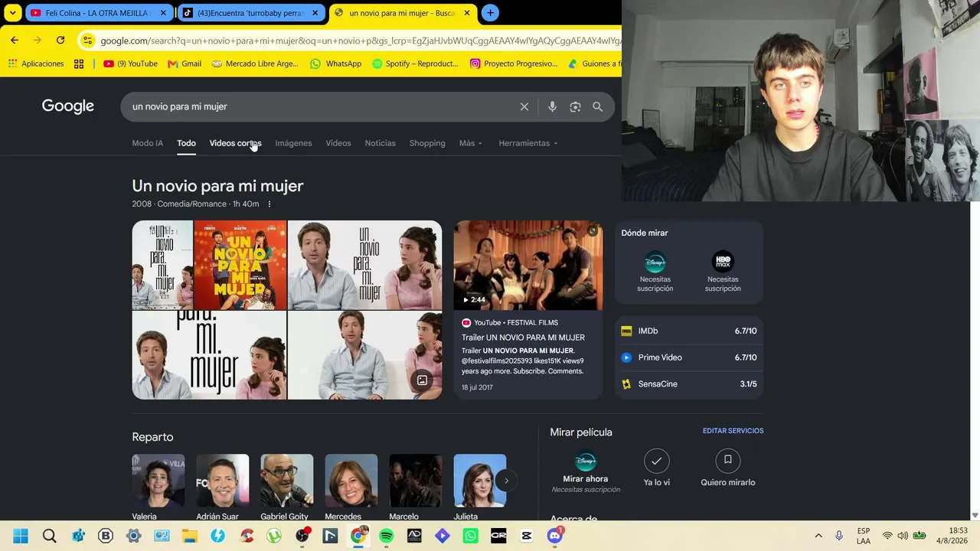The image size is (980, 551).
Task: Reload the current Chrome page
Action: pos(60,41)
